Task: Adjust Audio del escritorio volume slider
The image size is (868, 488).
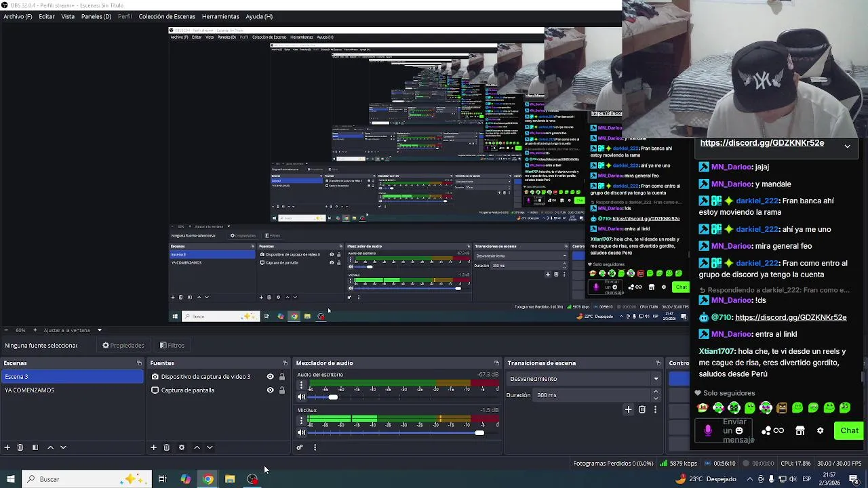Action: pyautogui.click(x=333, y=397)
